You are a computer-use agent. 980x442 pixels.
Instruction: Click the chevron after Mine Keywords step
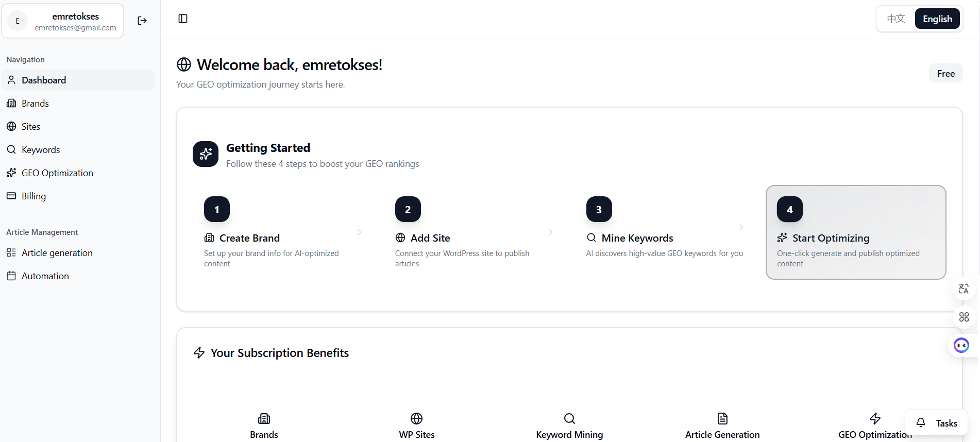point(741,227)
